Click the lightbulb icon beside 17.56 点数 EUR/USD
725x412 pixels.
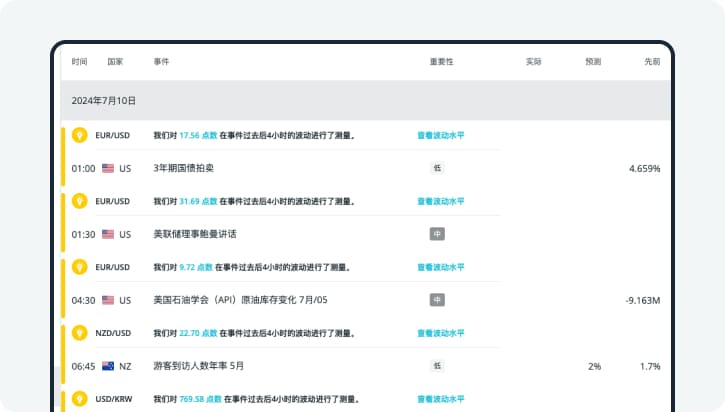80,135
